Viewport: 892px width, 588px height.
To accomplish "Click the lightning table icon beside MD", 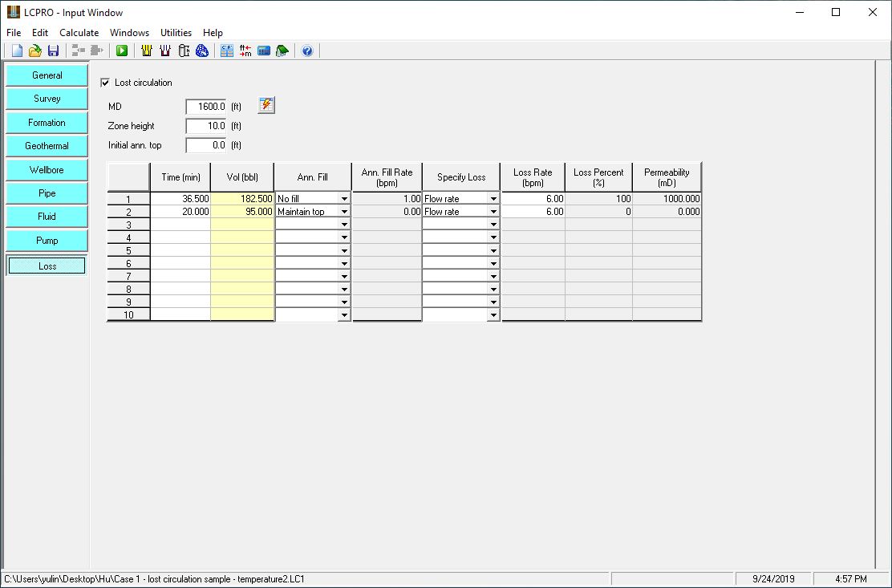I will [266, 105].
